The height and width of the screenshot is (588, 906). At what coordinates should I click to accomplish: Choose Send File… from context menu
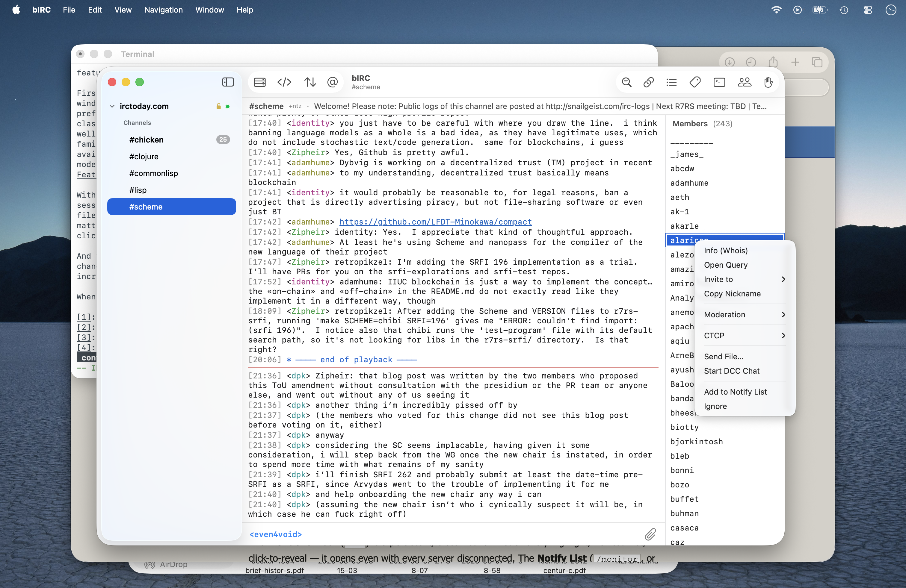(745, 356)
